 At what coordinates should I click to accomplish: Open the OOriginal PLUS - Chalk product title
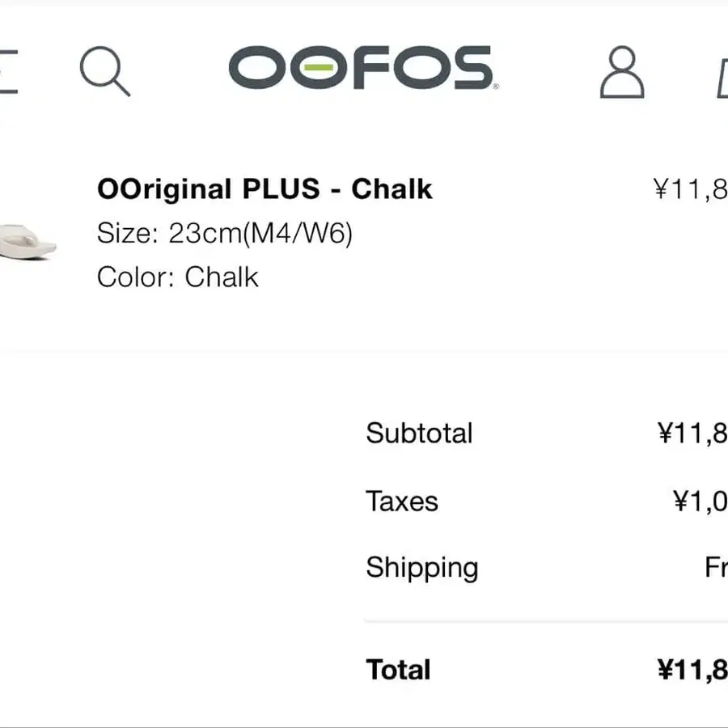(x=265, y=189)
